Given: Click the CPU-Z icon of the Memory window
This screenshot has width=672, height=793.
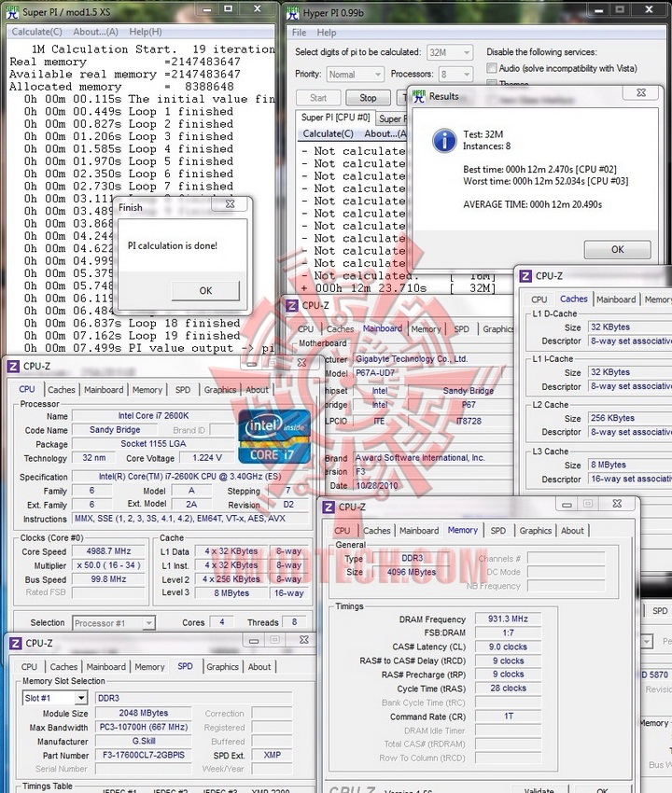Looking at the screenshot, I should click(x=329, y=507).
